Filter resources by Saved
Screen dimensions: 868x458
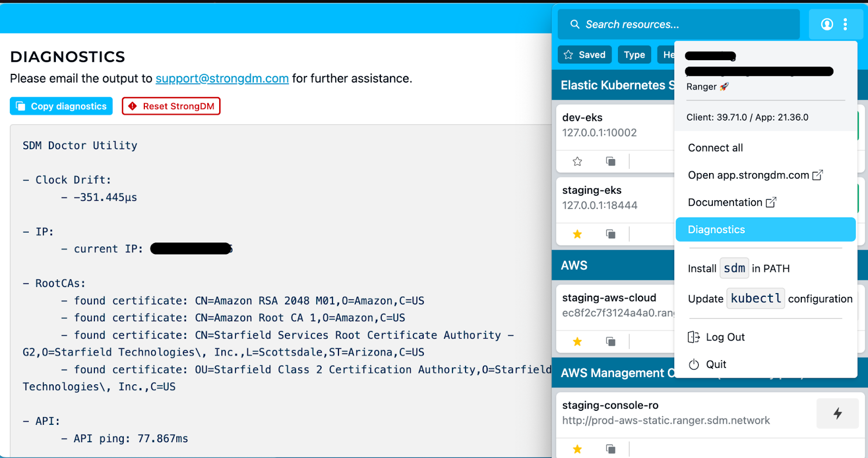coord(585,55)
